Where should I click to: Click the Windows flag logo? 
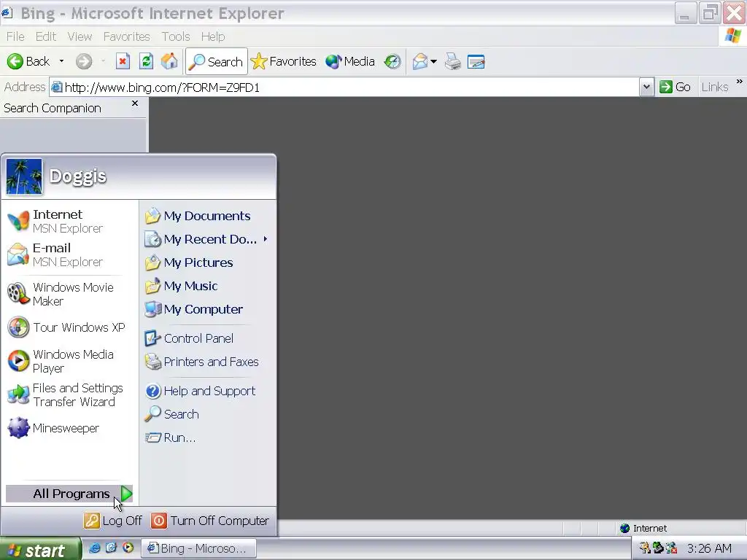click(x=732, y=36)
